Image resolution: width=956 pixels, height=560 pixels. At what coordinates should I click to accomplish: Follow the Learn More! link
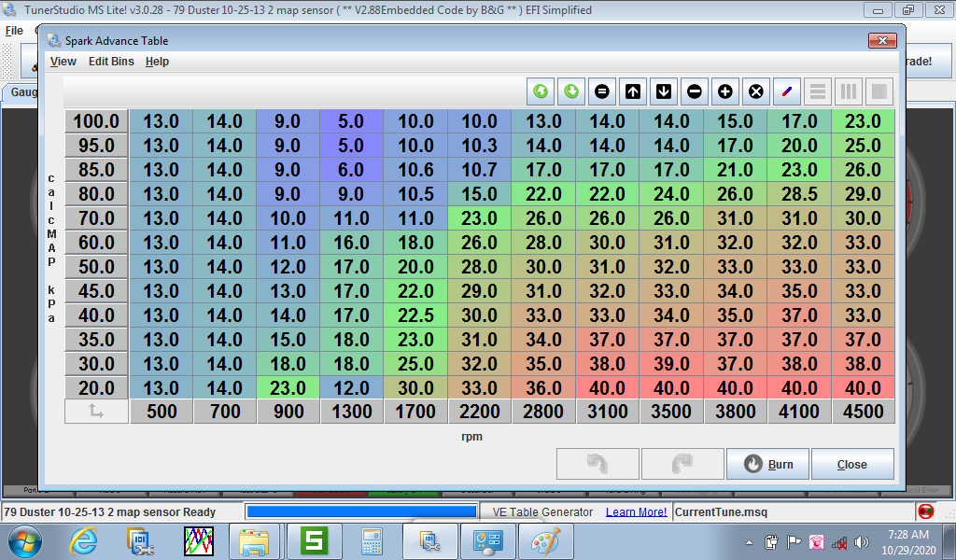[x=636, y=511]
